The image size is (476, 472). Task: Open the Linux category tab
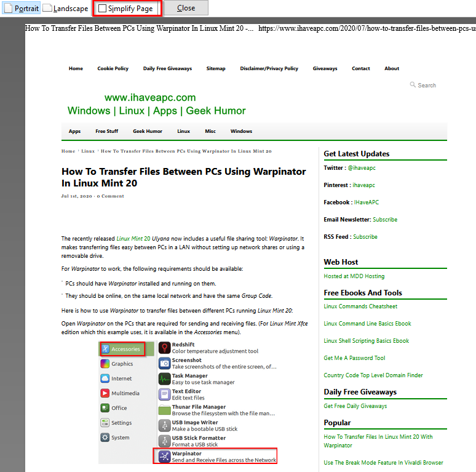point(184,131)
